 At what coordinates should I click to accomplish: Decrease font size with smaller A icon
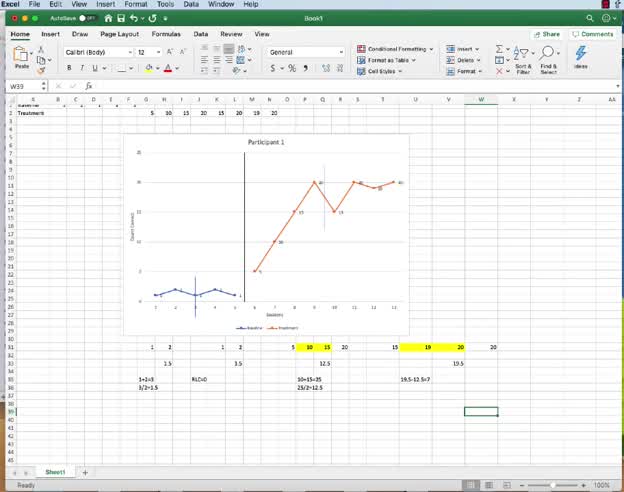tap(183, 52)
